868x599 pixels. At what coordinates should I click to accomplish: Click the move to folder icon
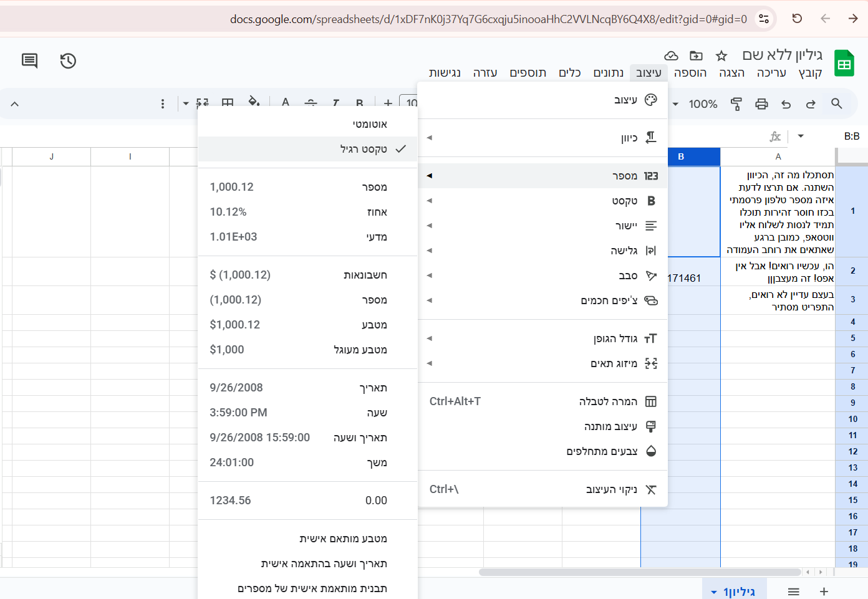(x=696, y=56)
